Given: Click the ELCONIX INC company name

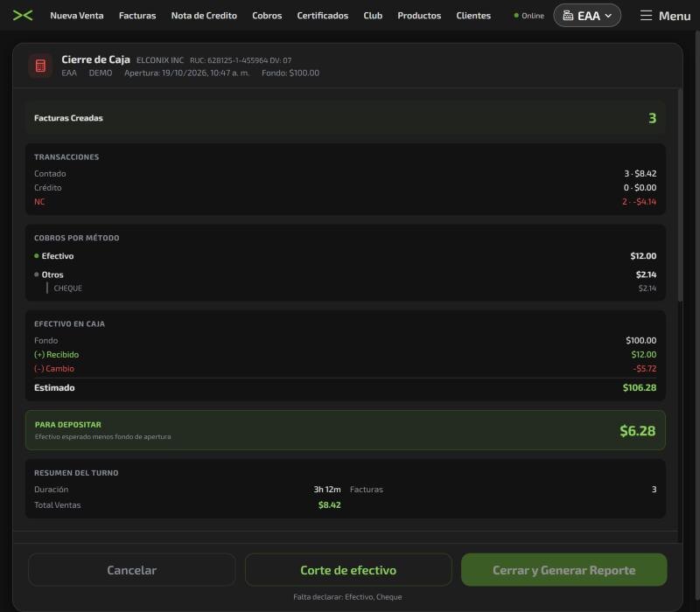Looking at the screenshot, I should pyautogui.click(x=160, y=60).
